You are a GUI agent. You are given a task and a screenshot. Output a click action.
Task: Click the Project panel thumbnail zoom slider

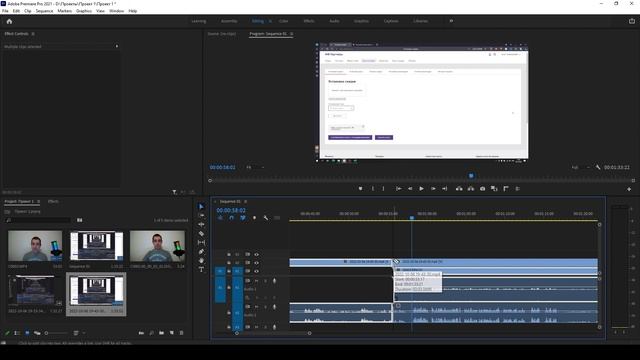click(56, 333)
